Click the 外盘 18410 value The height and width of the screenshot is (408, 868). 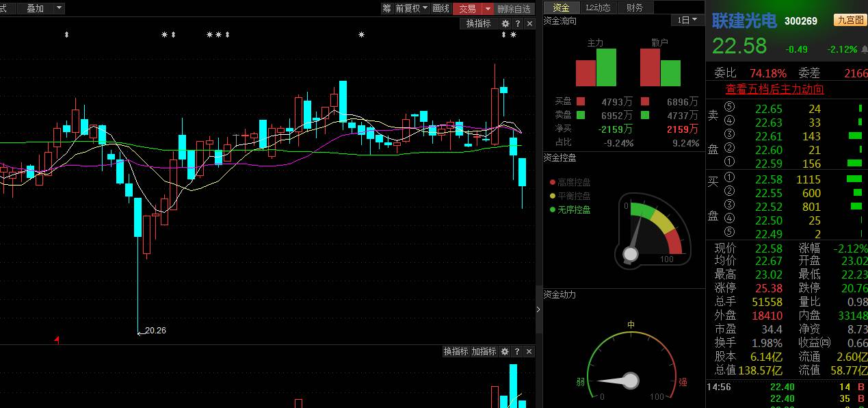click(x=767, y=316)
